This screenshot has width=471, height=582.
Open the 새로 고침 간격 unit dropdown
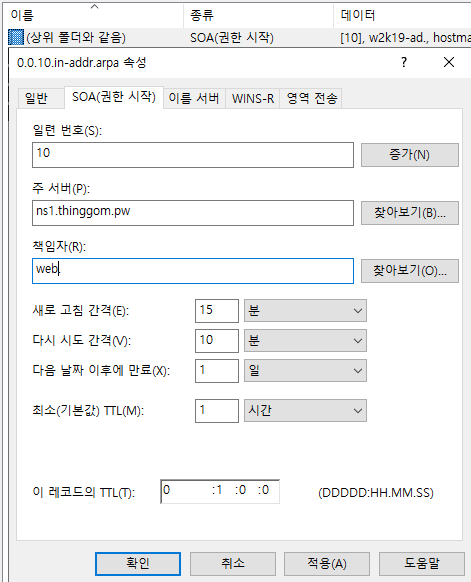(305, 311)
